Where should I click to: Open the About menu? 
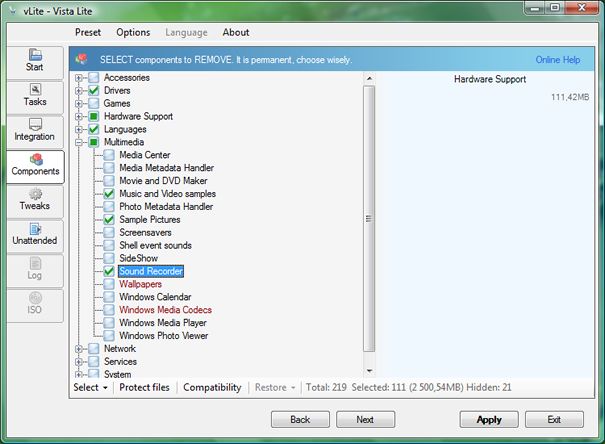[236, 32]
